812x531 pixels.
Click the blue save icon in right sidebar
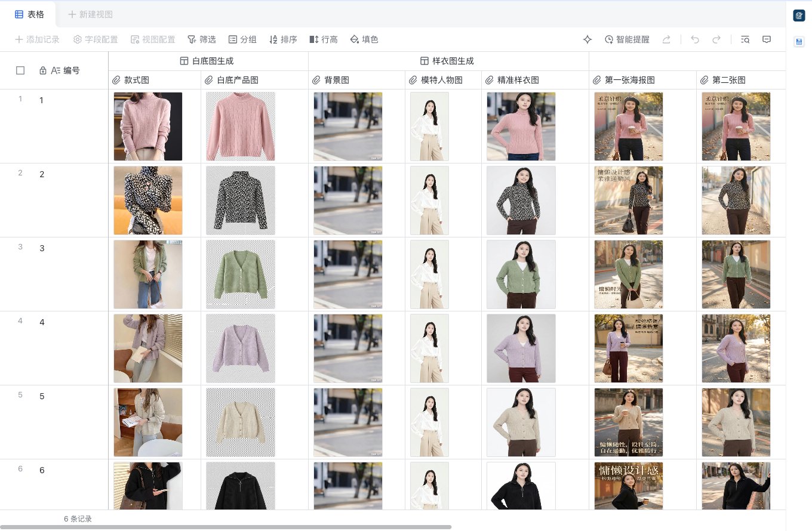pyautogui.click(x=799, y=42)
